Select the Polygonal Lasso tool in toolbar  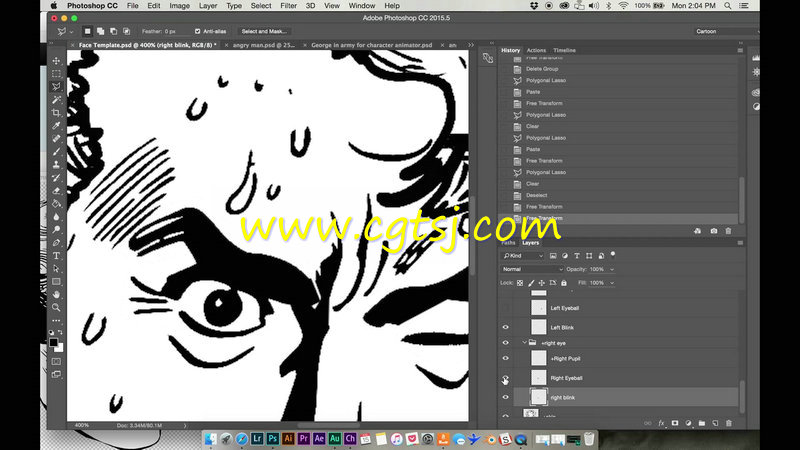56,87
